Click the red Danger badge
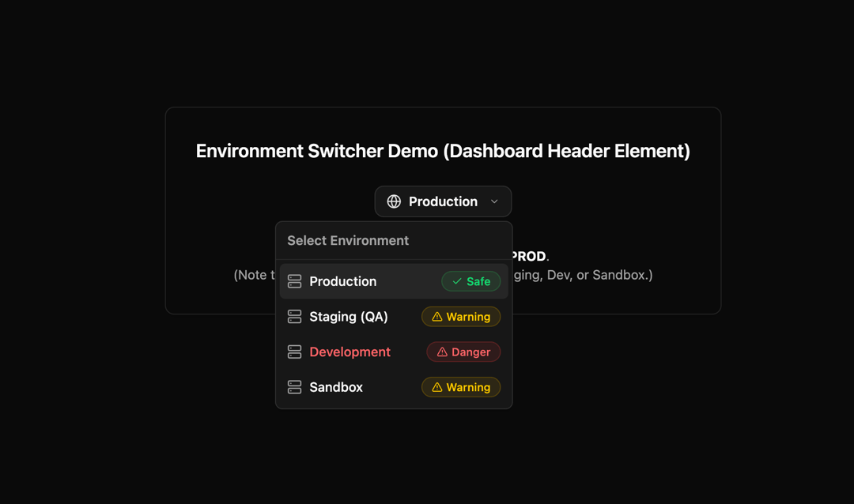 [x=463, y=352]
